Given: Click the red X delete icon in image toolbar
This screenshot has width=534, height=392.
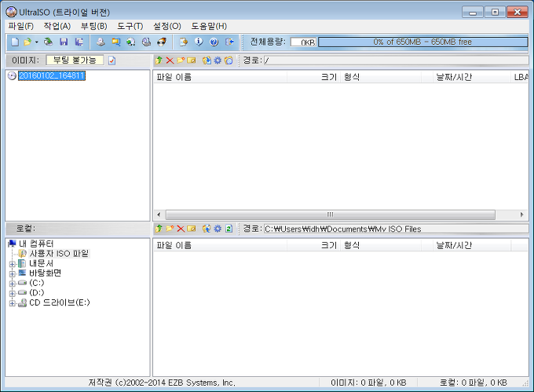Looking at the screenshot, I should pos(170,60).
